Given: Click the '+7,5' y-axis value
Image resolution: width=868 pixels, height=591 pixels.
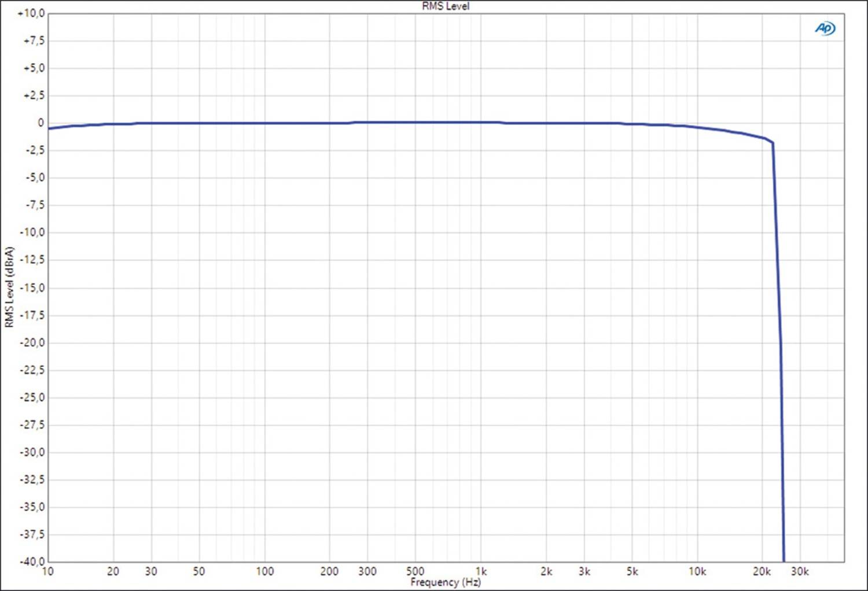Looking at the screenshot, I should click(34, 40).
